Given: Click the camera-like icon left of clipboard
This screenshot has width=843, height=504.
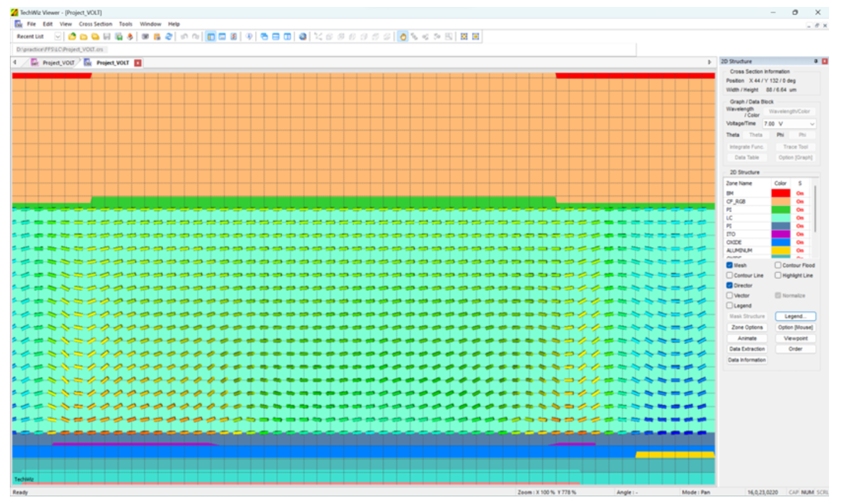Looking at the screenshot, I should (145, 37).
